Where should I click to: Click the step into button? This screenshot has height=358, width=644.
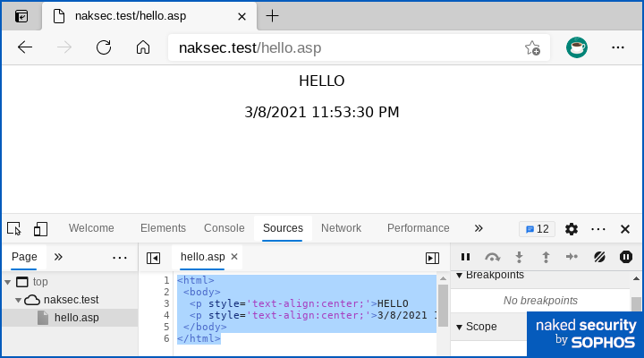(519, 257)
